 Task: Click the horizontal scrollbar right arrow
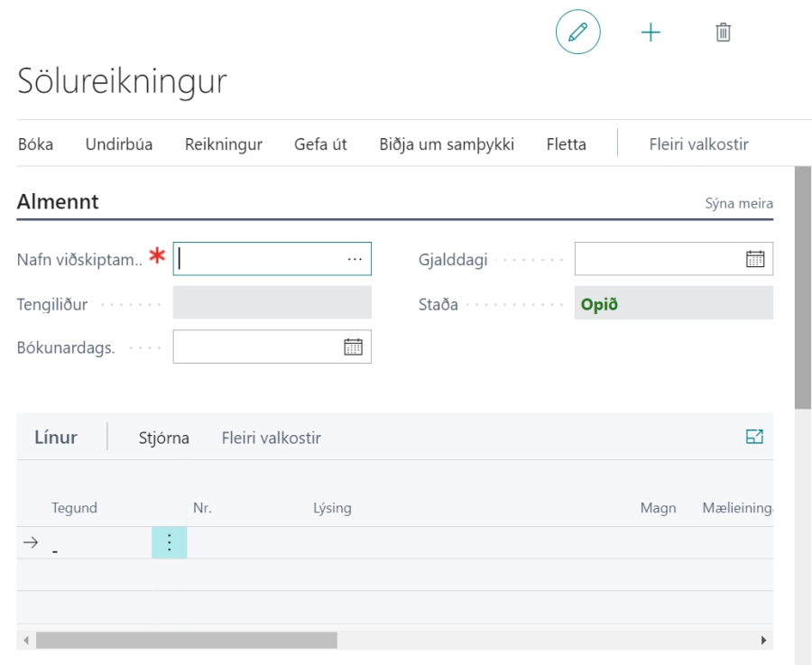[x=765, y=640]
